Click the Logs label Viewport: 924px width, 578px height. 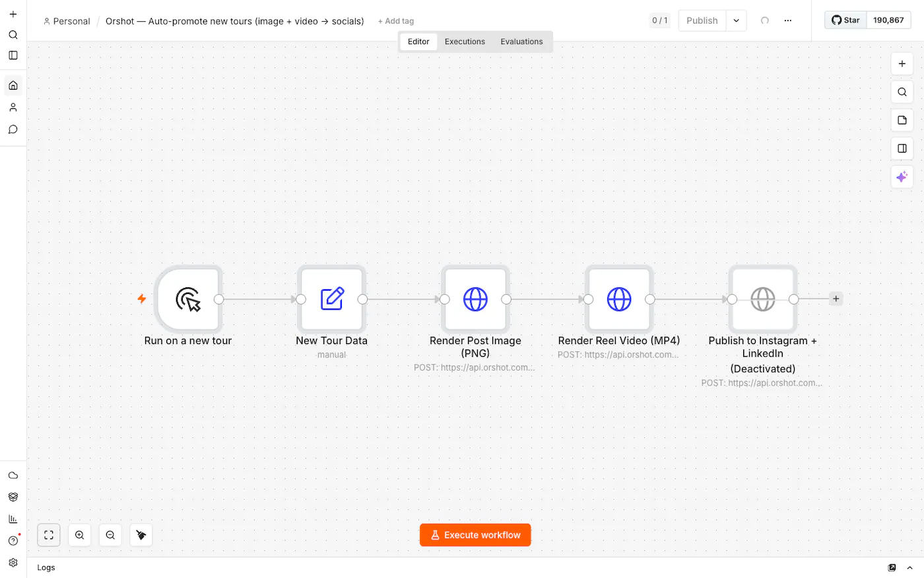46,567
